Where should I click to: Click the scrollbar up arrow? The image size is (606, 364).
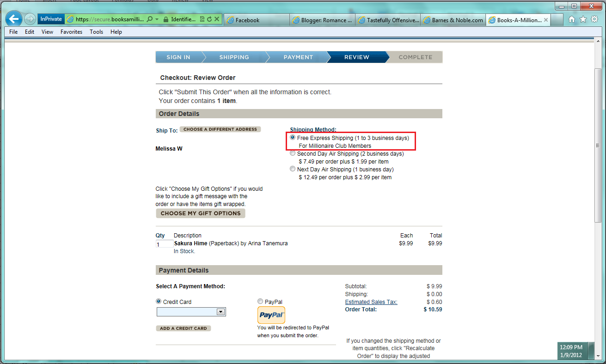pos(598,41)
